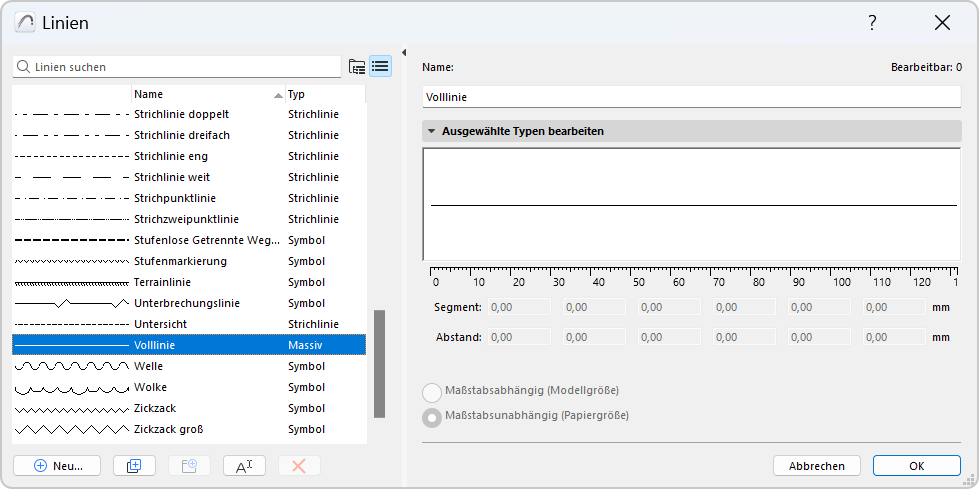Viewport: 979px width, 489px height.
Task: Click the new folder icon button
Action: pyautogui.click(x=189, y=466)
